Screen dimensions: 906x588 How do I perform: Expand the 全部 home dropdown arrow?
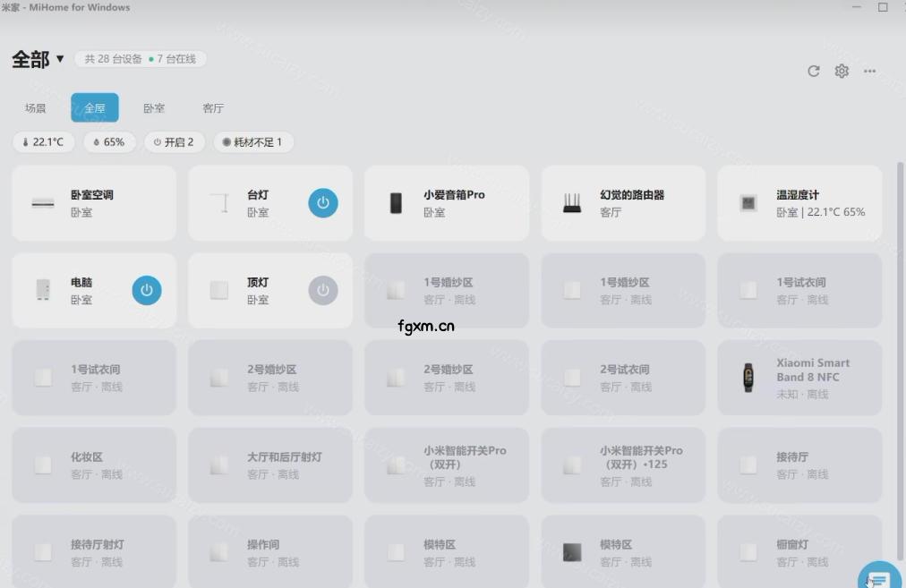coord(59,59)
